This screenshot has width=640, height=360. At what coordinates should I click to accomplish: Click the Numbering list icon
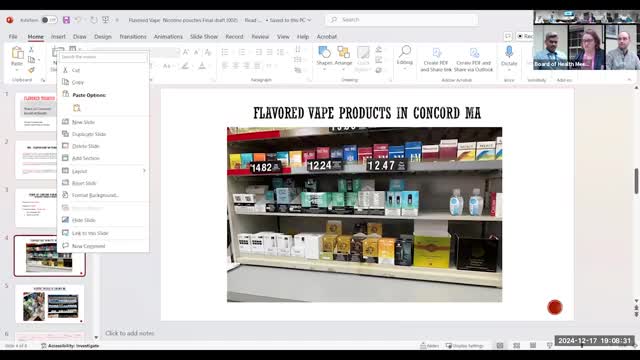pyautogui.click(x=242, y=52)
